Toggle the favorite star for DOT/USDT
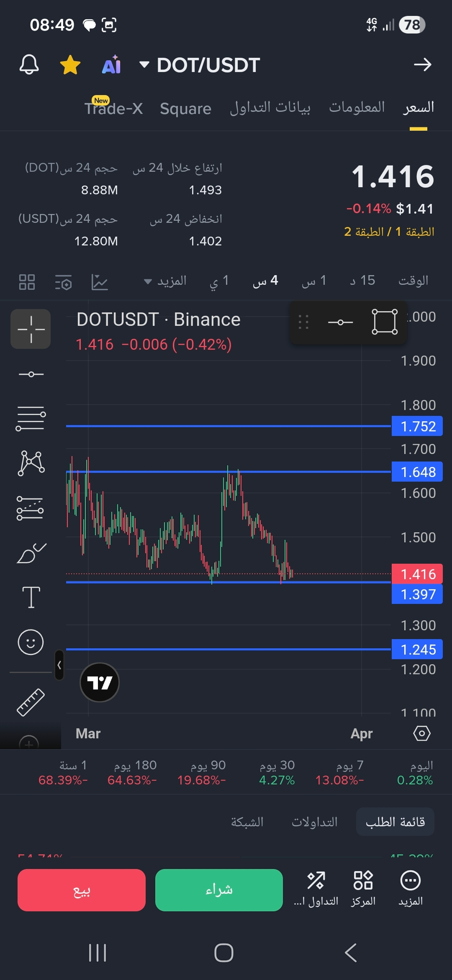 [70, 65]
